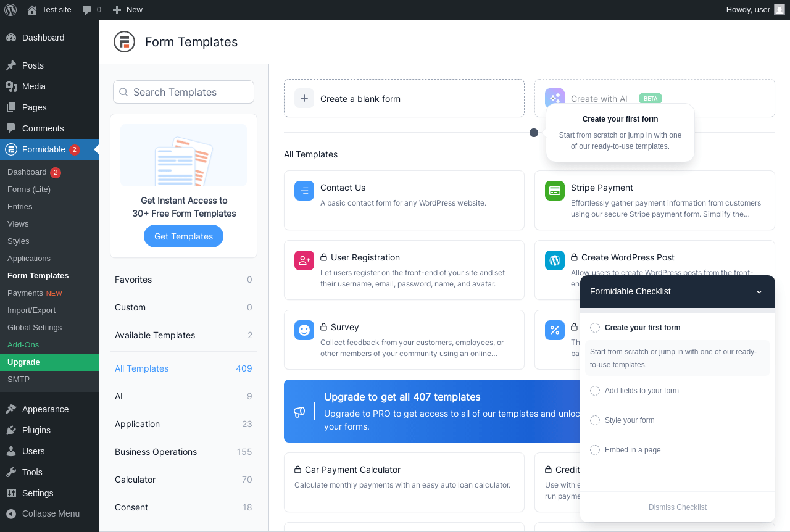Open Entries submenu item

coord(49,207)
